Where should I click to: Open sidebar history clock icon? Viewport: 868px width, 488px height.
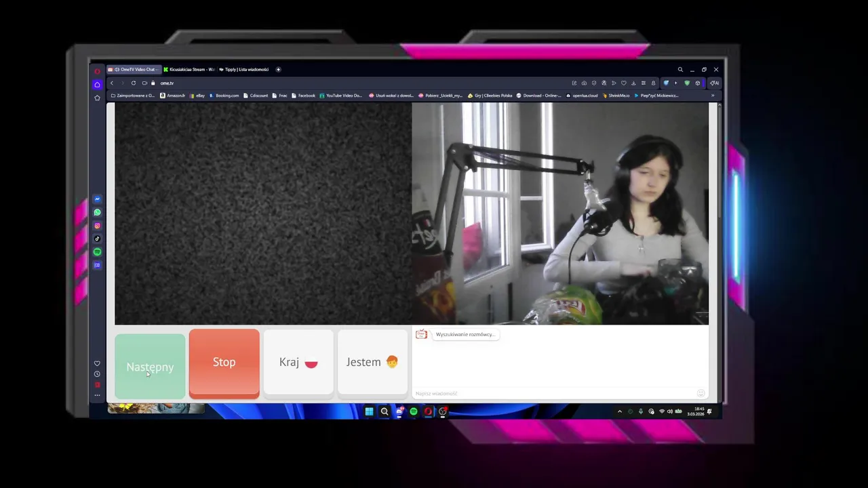point(97,374)
